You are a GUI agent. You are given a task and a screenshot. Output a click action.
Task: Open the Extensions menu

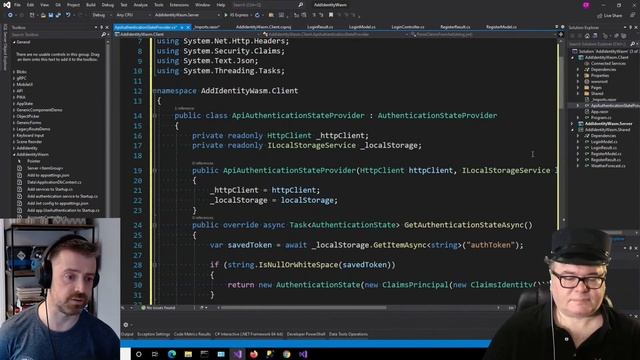click(179, 5)
